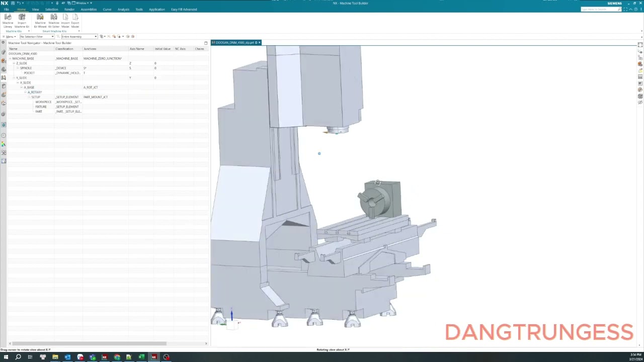644x362 pixels.
Task: Switch to the Analysis ribbon tab
Action: [x=123, y=10]
